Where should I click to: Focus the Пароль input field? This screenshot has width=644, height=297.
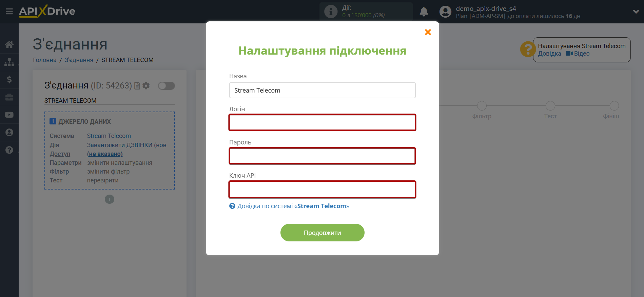pos(322,156)
